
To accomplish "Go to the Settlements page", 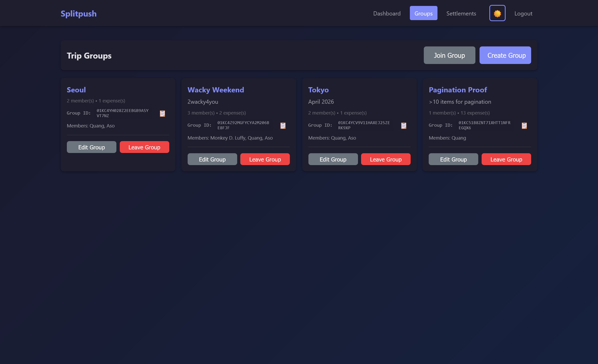I will pyautogui.click(x=461, y=13).
